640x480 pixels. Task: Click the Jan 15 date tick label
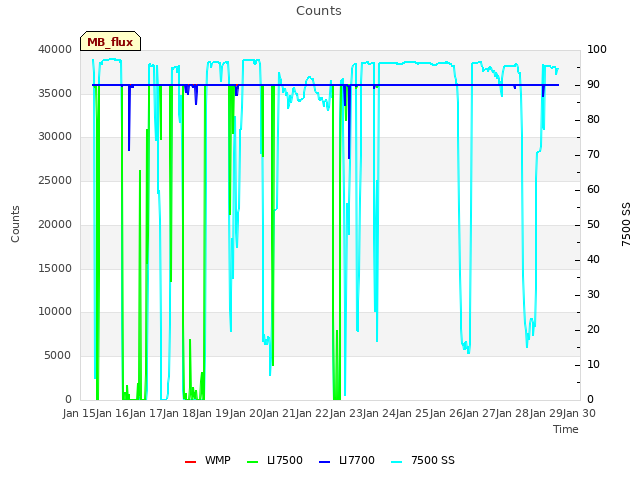click(78, 413)
